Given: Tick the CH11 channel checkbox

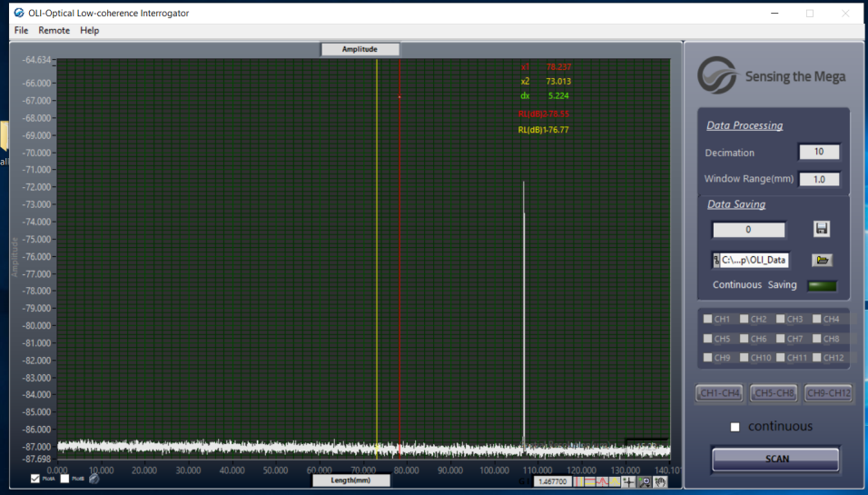Looking at the screenshot, I should (781, 358).
